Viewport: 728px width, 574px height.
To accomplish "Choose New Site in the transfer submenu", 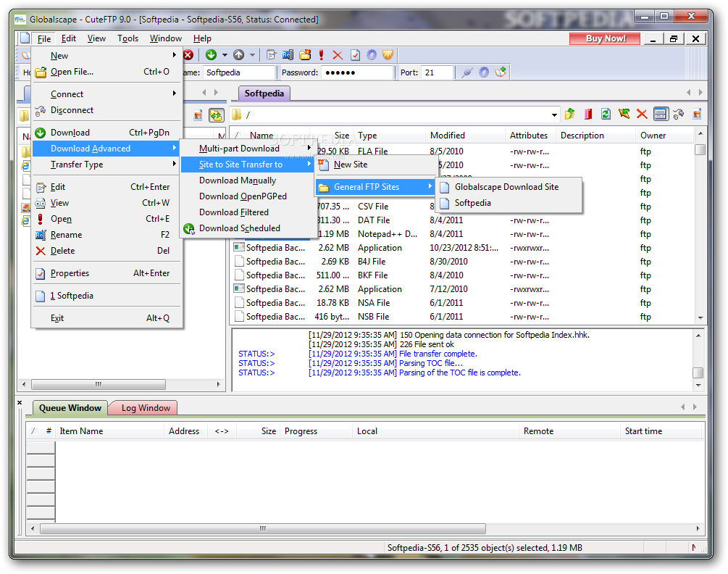I will click(376, 165).
